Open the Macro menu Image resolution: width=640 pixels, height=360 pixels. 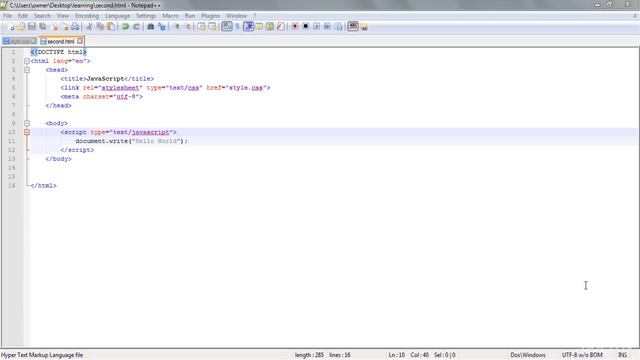(170, 16)
